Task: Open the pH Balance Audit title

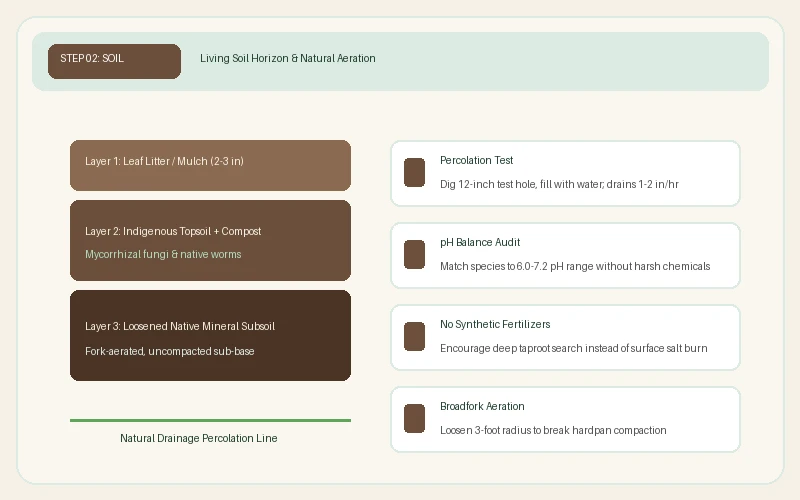Action: coord(480,242)
